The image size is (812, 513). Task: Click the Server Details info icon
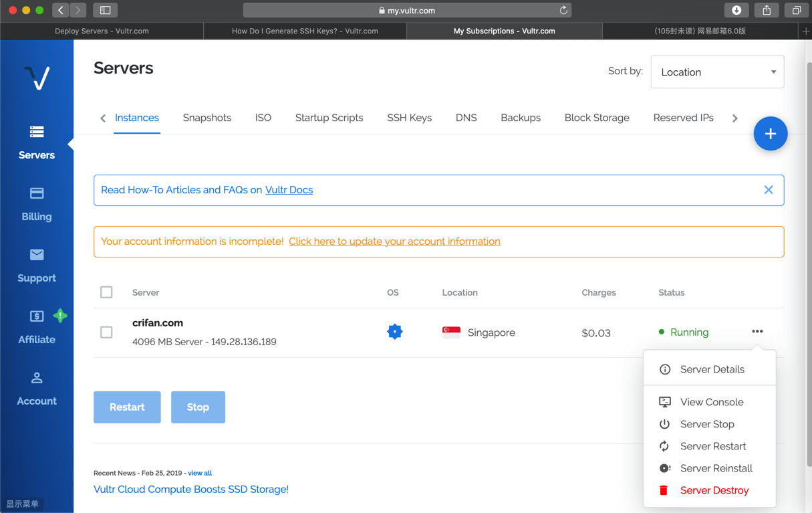(x=665, y=369)
